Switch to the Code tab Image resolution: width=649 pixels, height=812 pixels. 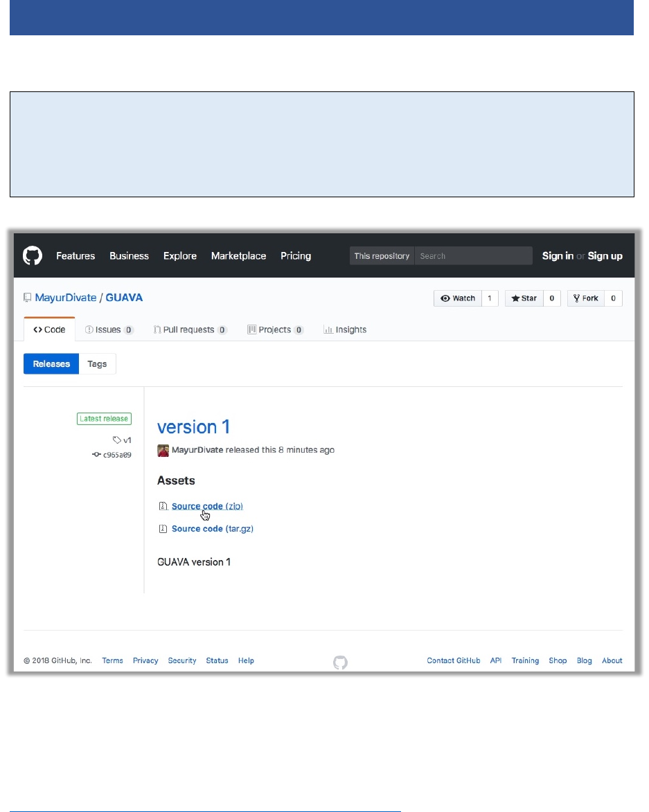click(x=49, y=330)
